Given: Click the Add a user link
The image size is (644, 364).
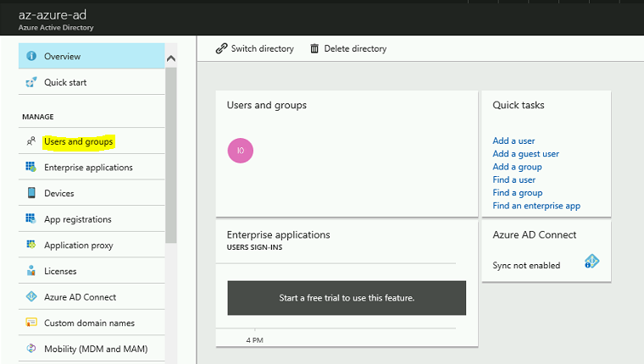Looking at the screenshot, I should coord(514,141).
